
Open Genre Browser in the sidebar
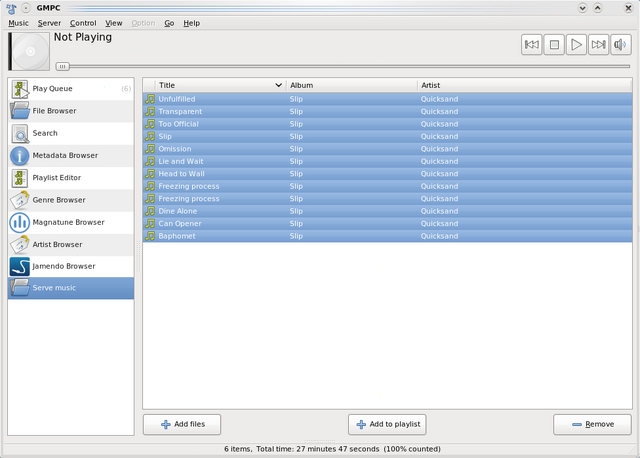tap(71, 200)
